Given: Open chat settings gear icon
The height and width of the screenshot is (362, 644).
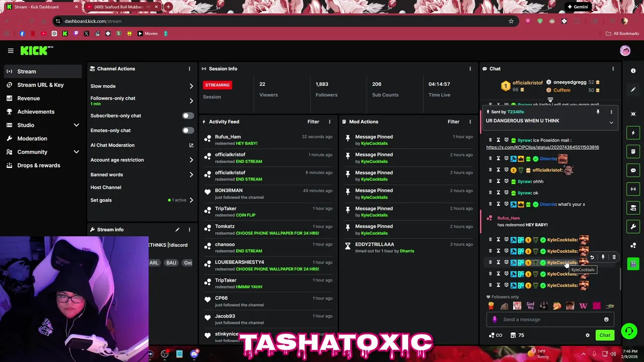Looking at the screenshot, I should (x=587, y=335).
